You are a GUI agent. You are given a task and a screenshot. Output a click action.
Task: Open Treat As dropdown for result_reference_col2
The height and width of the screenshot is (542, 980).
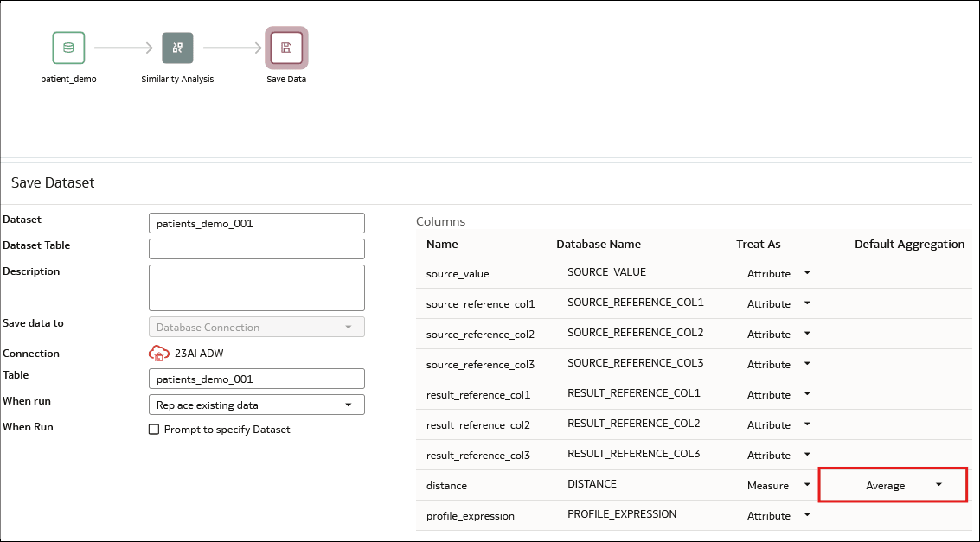(778, 424)
